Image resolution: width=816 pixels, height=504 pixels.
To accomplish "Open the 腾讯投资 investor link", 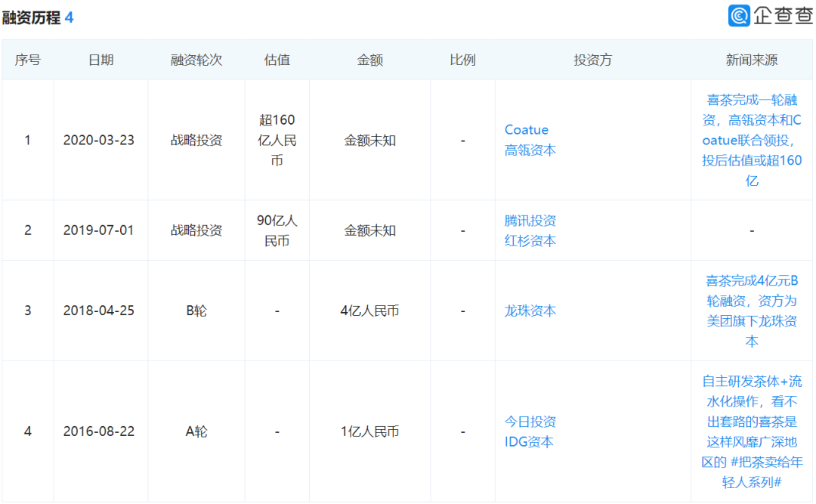I will tap(530, 220).
